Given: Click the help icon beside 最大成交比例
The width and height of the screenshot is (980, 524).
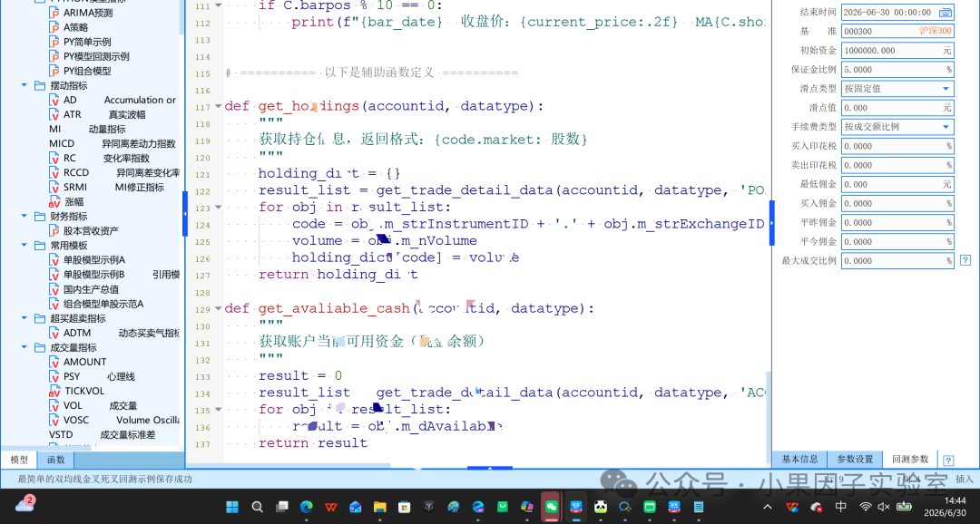Looking at the screenshot, I should [965, 260].
